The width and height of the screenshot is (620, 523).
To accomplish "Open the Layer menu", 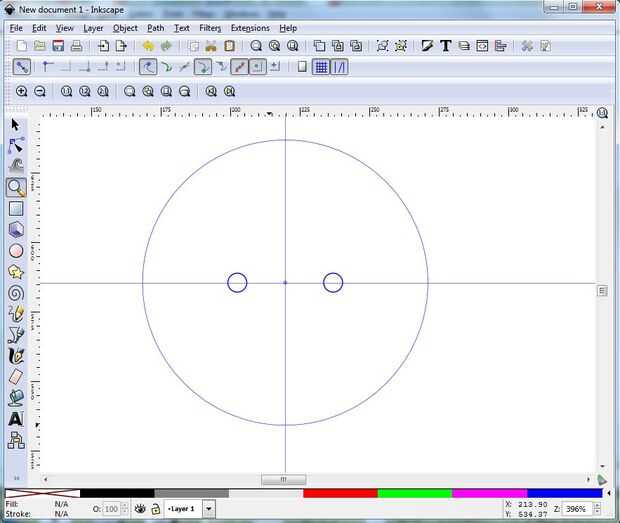I will coord(93,28).
